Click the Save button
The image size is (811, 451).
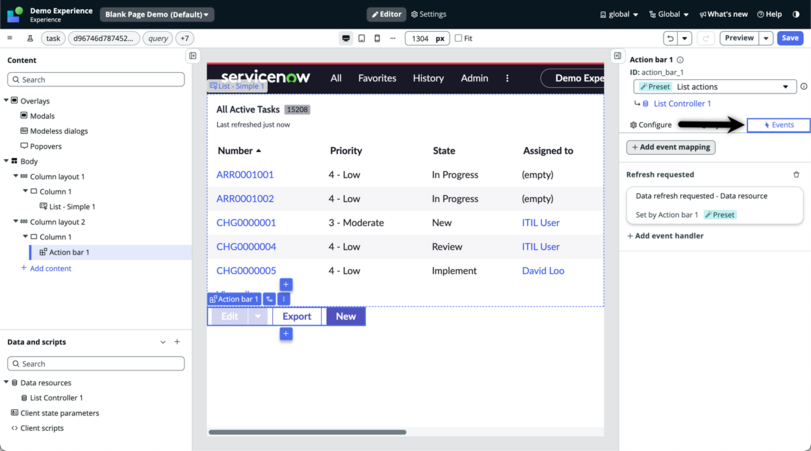coord(790,38)
